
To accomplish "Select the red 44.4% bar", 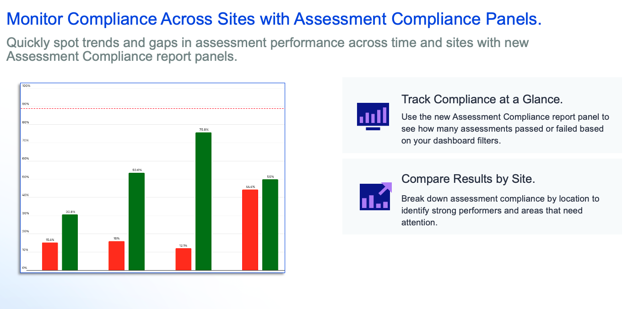I will 250,230.
